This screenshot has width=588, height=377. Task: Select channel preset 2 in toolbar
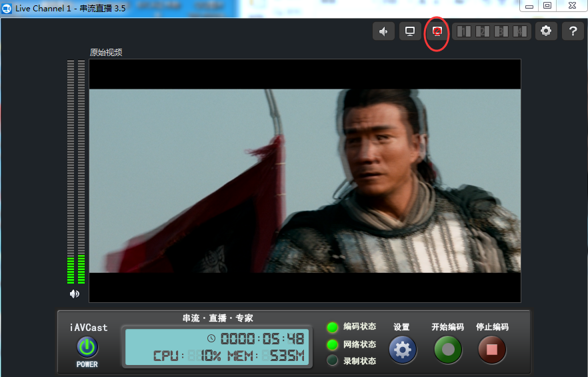pos(482,31)
